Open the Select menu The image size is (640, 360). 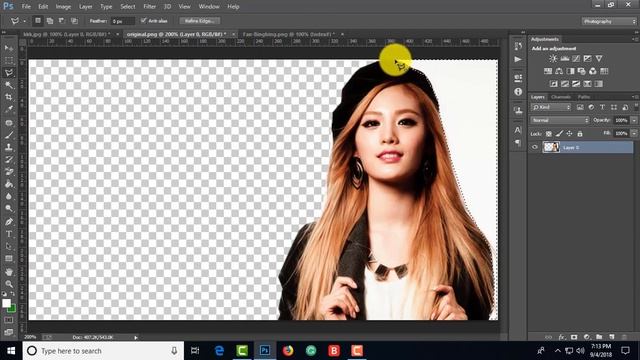coord(127,7)
